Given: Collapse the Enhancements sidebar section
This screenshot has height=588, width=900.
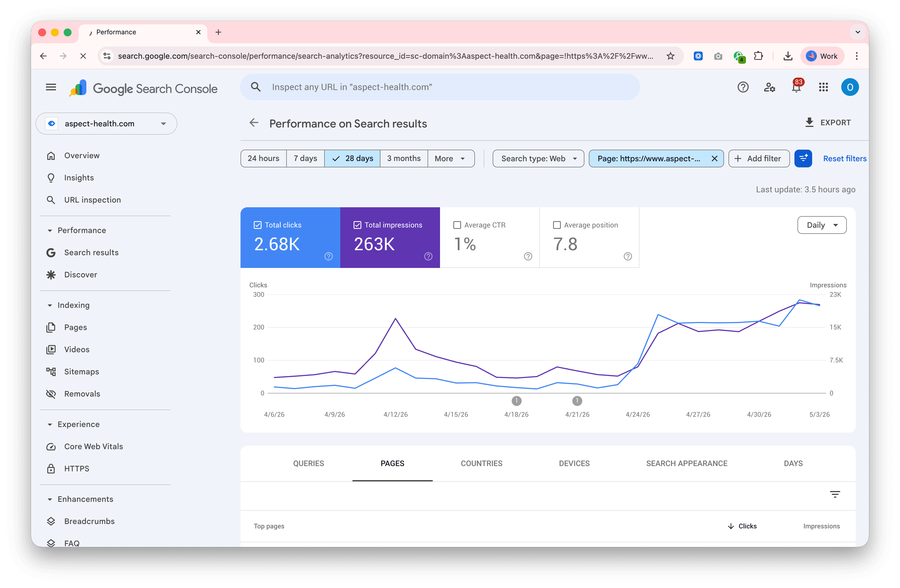Looking at the screenshot, I should click(x=50, y=499).
